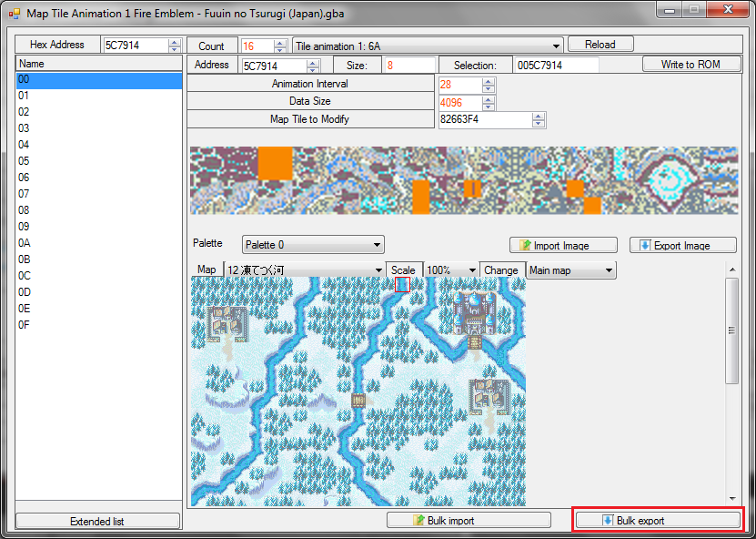
Task: Click the Data Size spinner arrows
Action: (x=489, y=102)
